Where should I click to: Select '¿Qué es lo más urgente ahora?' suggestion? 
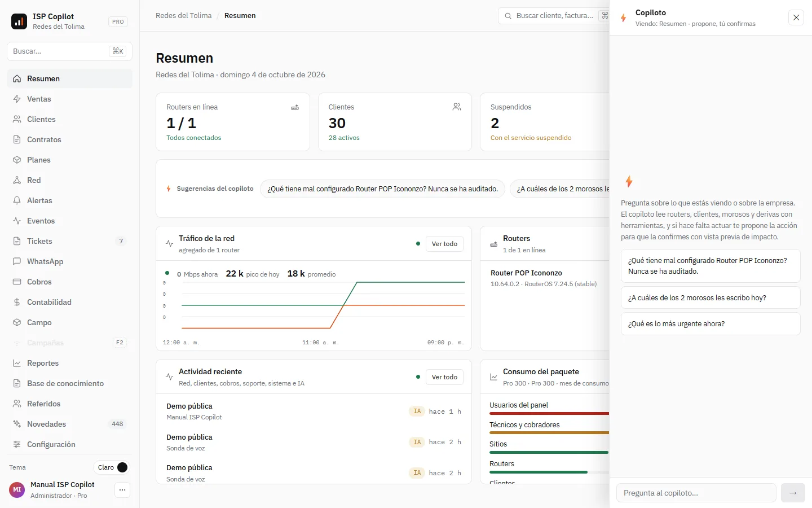pos(710,323)
